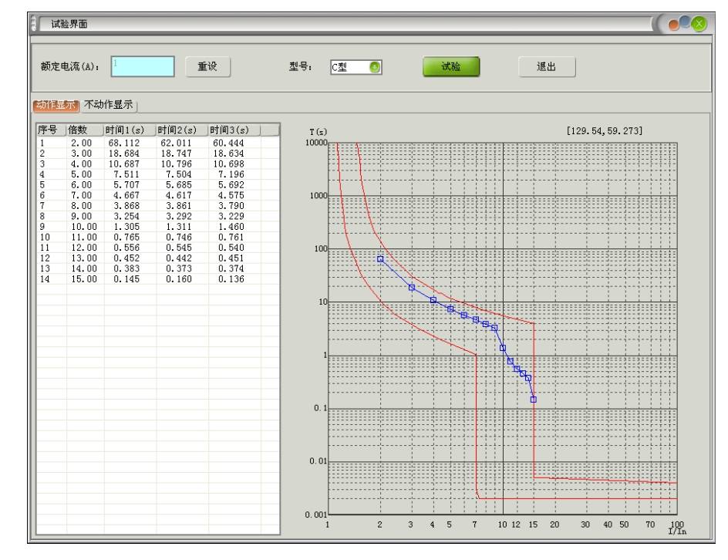The width and height of the screenshot is (728, 560).
Task: Click the 时间1(s) column header
Action: click(129, 130)
